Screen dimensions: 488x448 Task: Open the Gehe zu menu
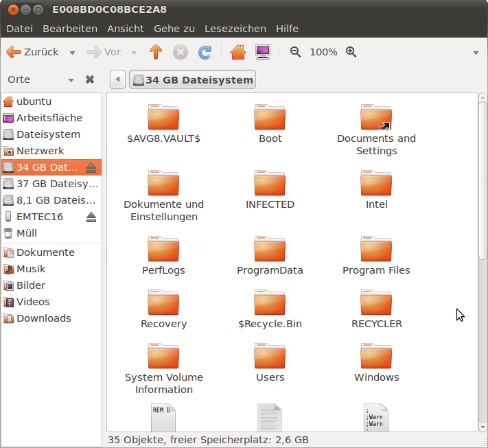coord(174,28)
